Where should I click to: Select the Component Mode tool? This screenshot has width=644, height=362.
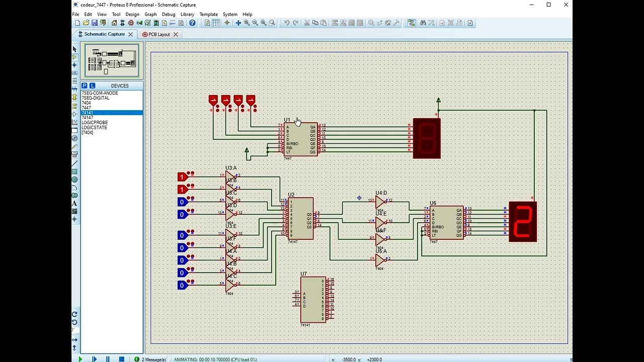[74, 57]
